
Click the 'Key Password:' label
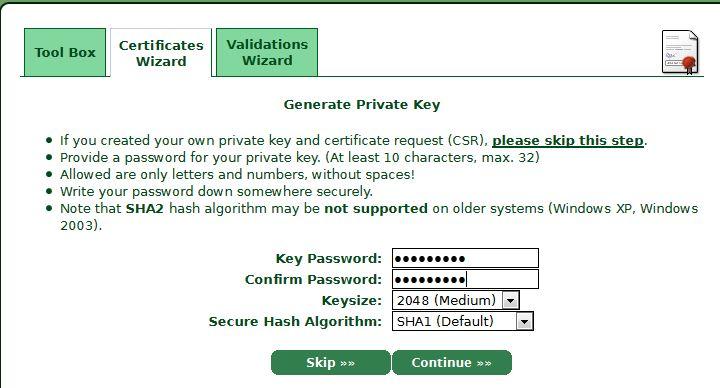[329, 259]
